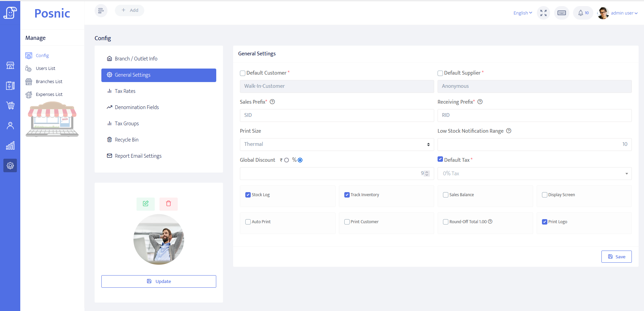Select the rupee Global Discount radio
The image size is (644, 311).
coord(287,160)
